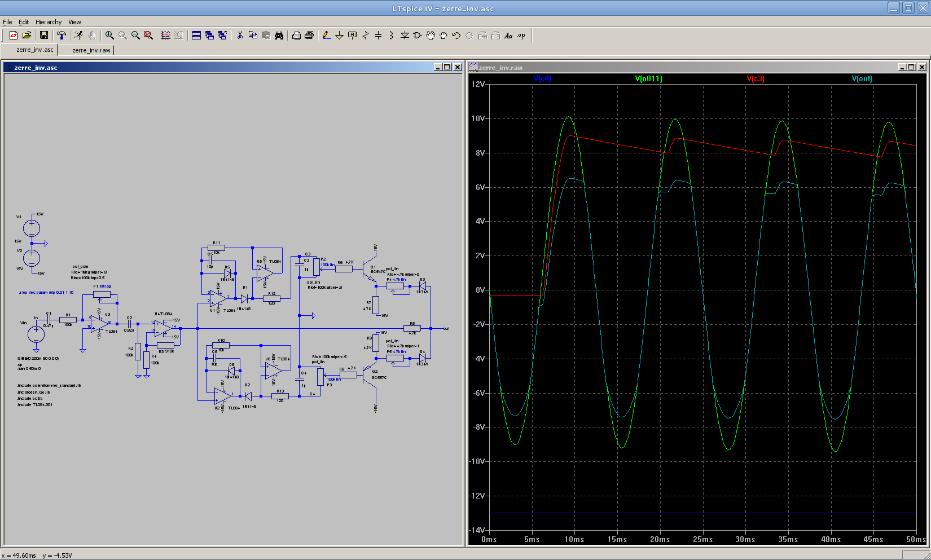Viewport: 931px width, 560px height.
Task: Open the Hierarchy menu
Action: 49,22
